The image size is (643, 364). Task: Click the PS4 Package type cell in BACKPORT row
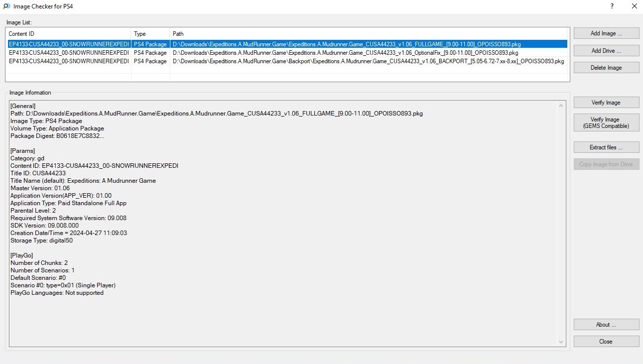click(150, 61)
